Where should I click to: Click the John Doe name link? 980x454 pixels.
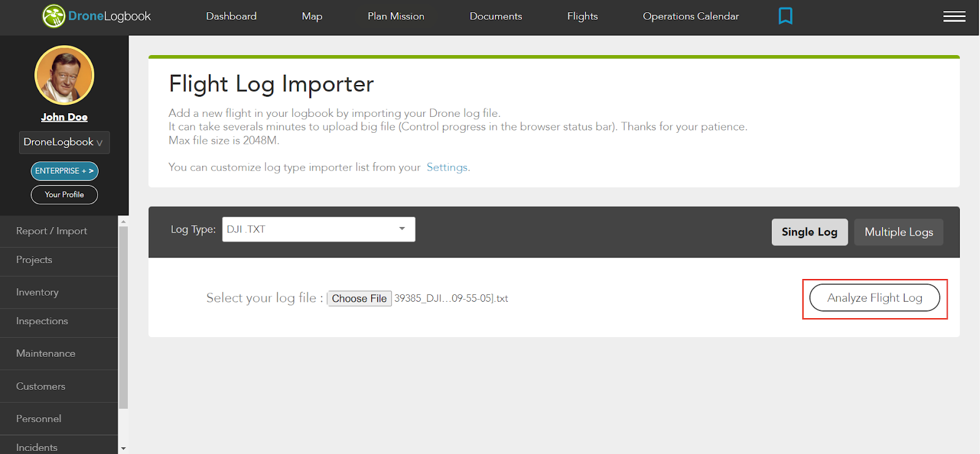pyautogui.click(x=64, y=117)
